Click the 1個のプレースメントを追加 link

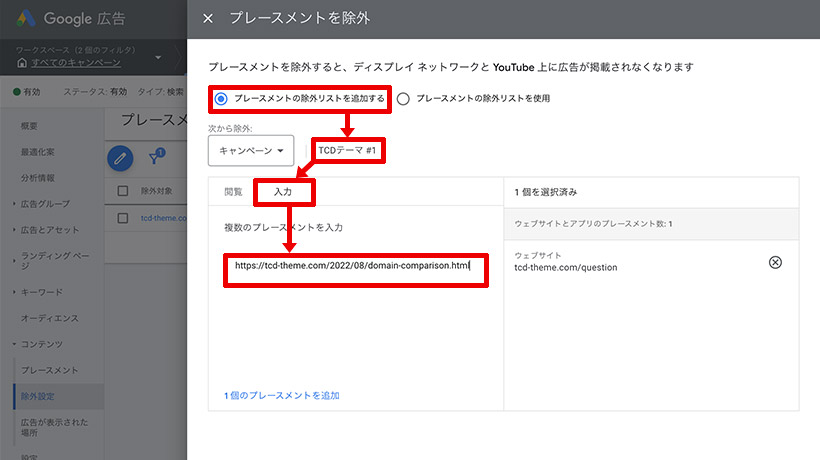coord(282,396)
